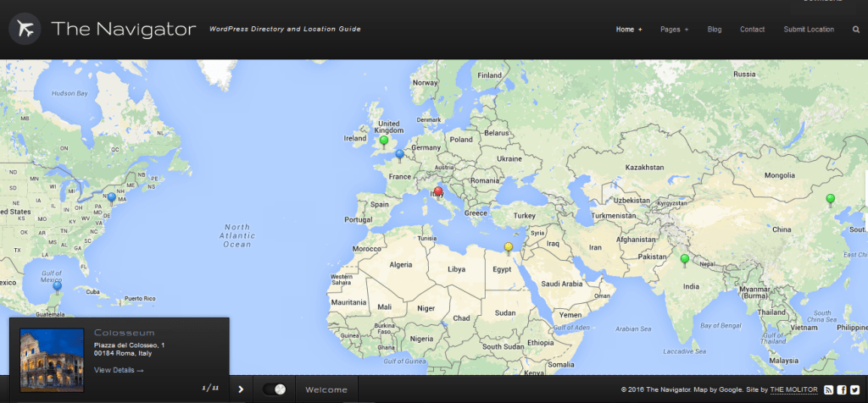Select the blue pin near northern France

coord(400,155)
